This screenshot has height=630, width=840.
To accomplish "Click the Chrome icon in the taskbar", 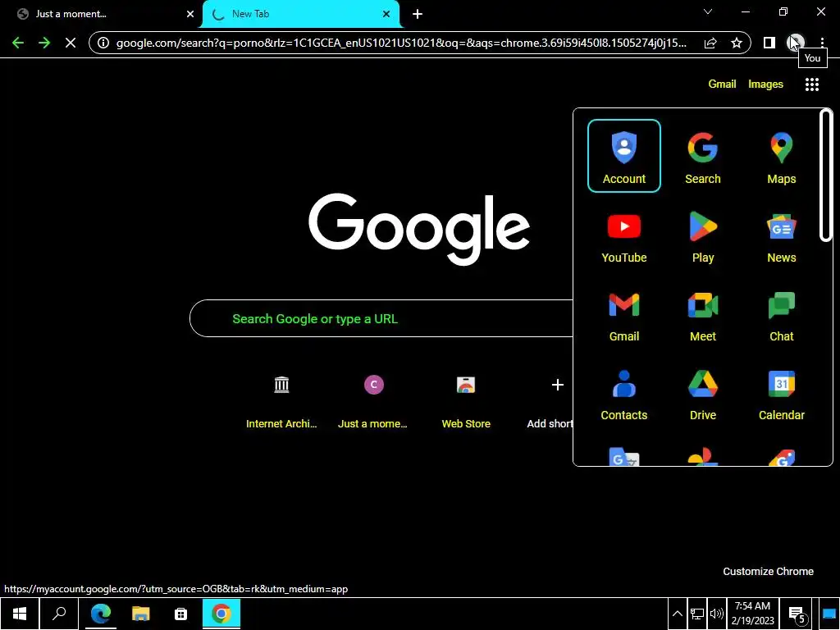I will (221, 614).
